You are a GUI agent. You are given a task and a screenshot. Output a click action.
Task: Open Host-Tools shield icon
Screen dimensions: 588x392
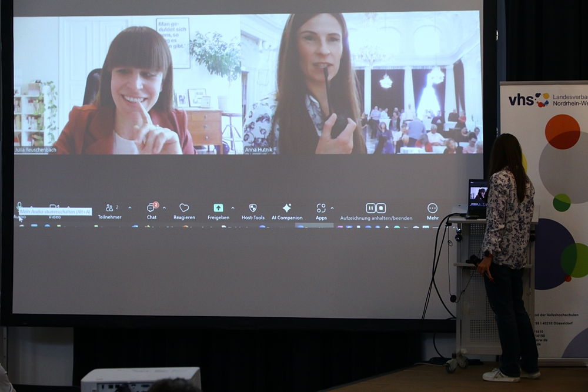253,208
